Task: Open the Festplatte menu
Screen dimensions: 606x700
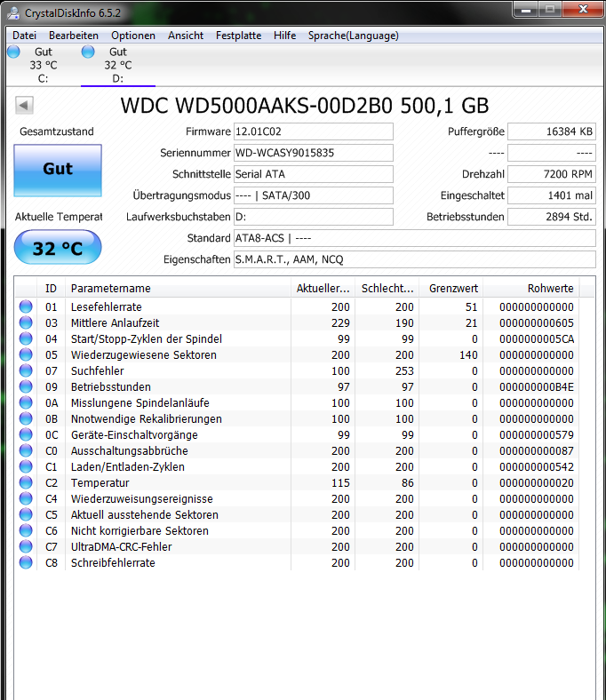Action: [238, 36]
